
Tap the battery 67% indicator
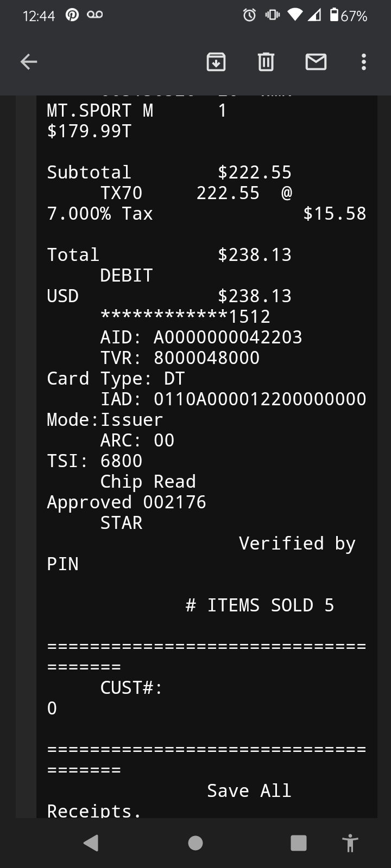click(349, 16)
